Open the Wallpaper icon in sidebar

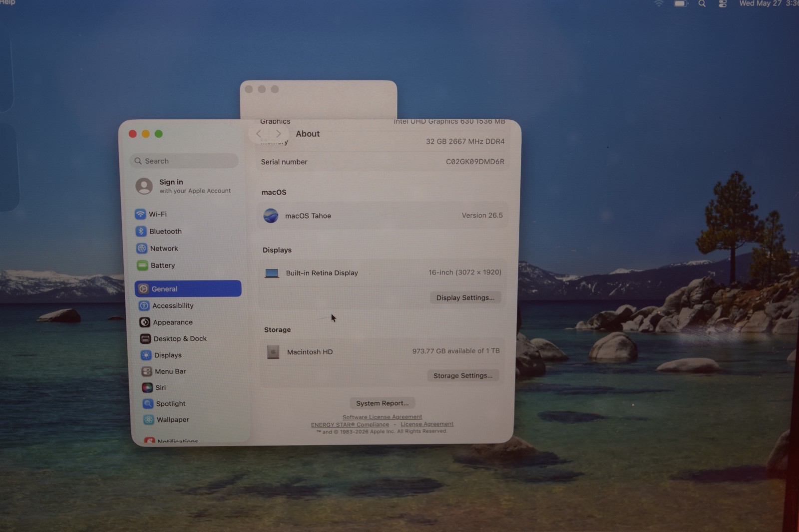pos(148,420)
